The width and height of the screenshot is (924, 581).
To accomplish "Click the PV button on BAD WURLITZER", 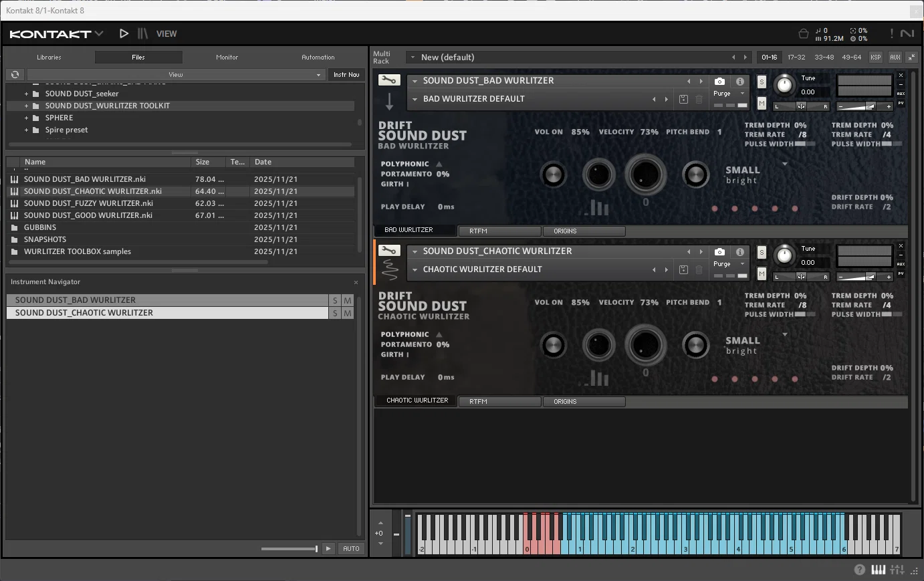I will point(901,104).
